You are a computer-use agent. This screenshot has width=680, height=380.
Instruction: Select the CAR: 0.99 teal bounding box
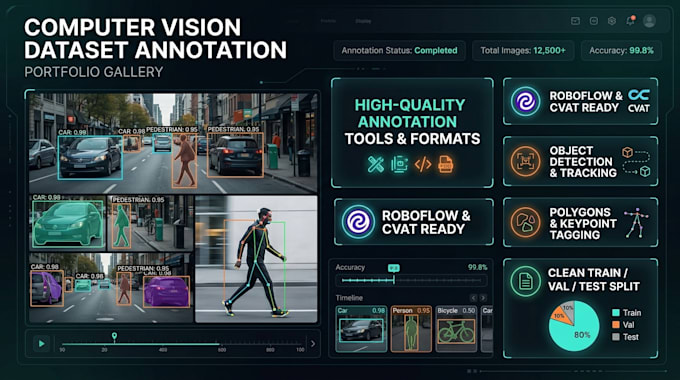tap(90, 157)
